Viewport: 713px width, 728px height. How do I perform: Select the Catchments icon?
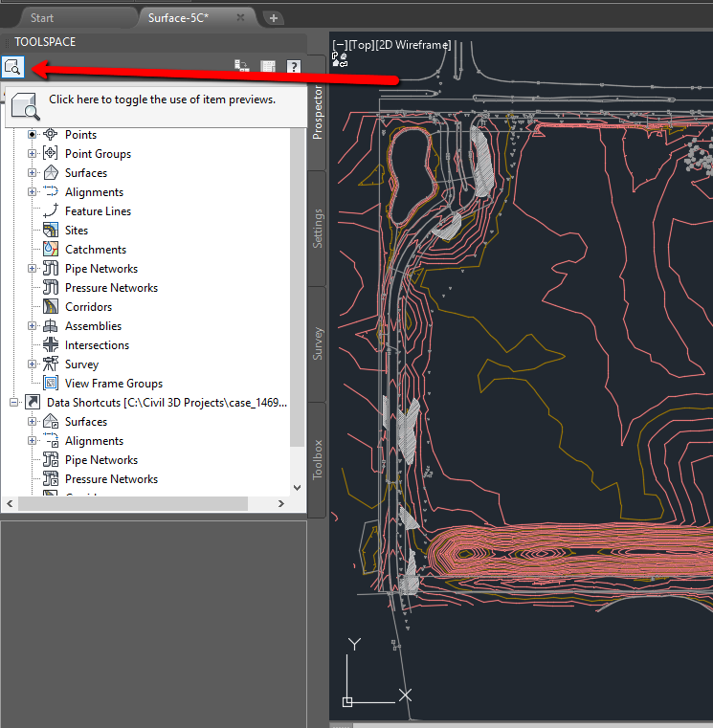coord(51,250)
